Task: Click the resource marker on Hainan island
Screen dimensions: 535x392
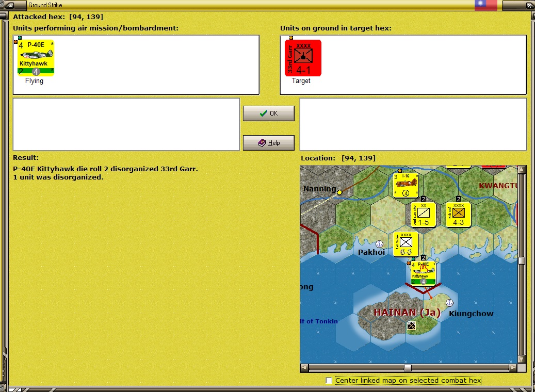Action: [x=411, y=326]
